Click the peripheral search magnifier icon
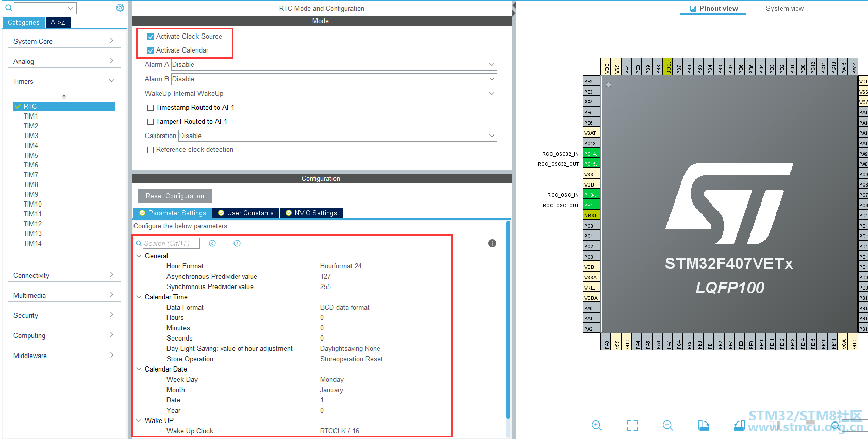This screenshot has width=868, height=439. click(8, 8)
